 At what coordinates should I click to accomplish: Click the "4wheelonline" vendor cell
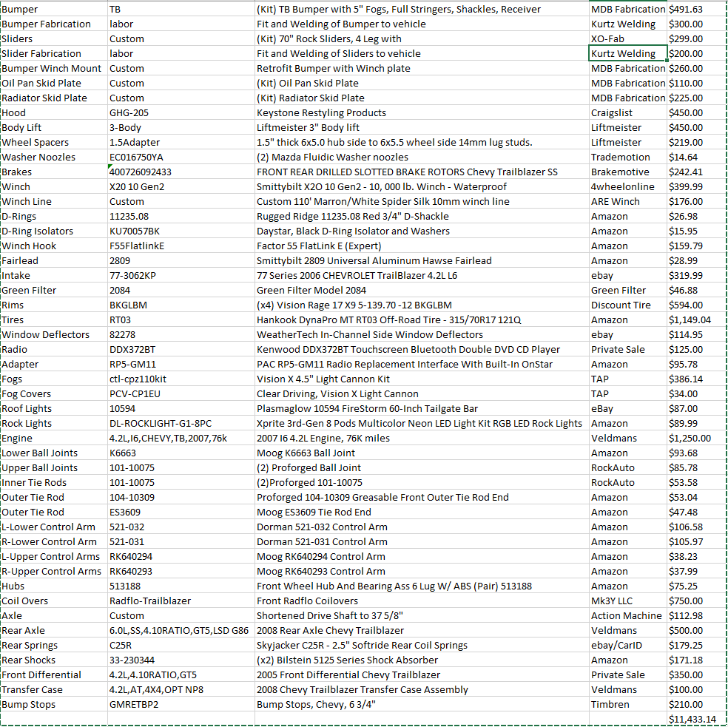point(627,186)
